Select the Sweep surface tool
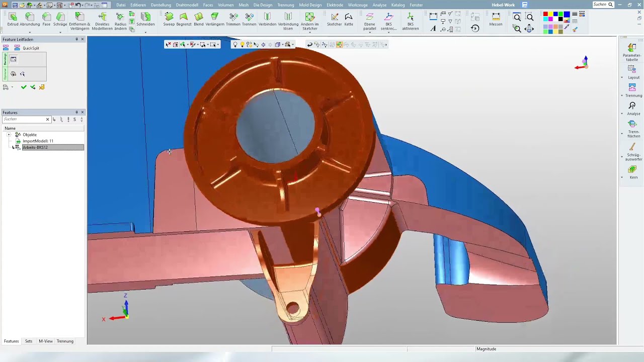The width and height of the screenshot is (644, 362). point(169,20)
